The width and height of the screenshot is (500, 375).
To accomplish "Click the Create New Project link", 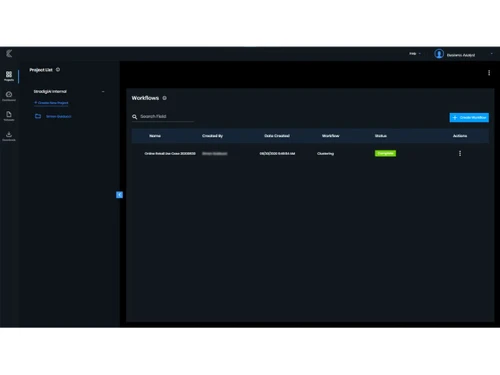I will coord(51,103).
